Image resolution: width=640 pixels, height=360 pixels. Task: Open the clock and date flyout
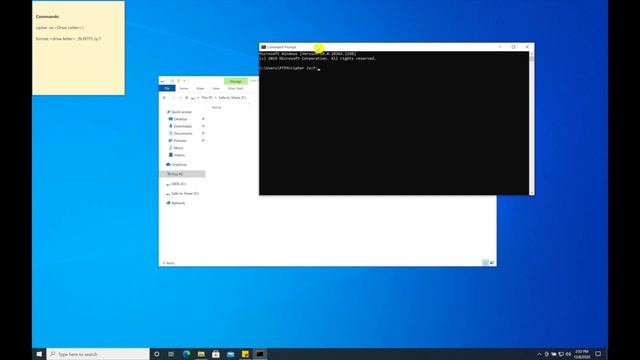click(x=582, y=354)
